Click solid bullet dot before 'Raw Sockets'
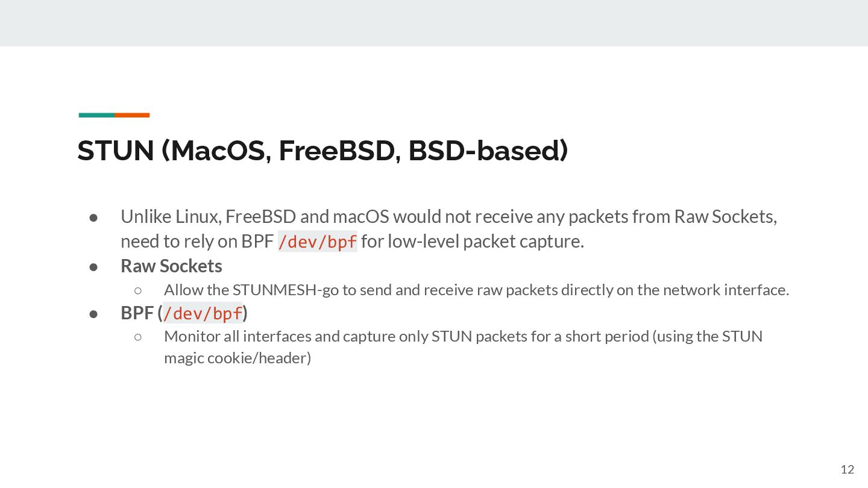 (x=93, y=266)
